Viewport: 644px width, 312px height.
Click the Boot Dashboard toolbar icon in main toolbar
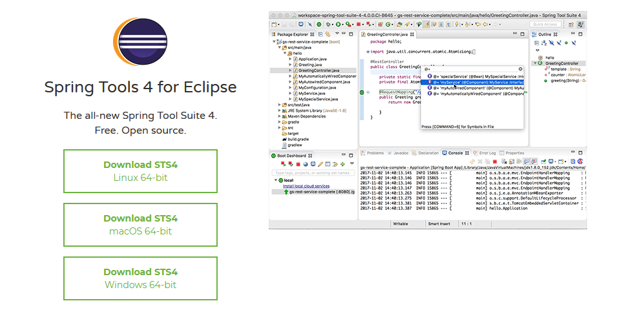pos(318,24)
